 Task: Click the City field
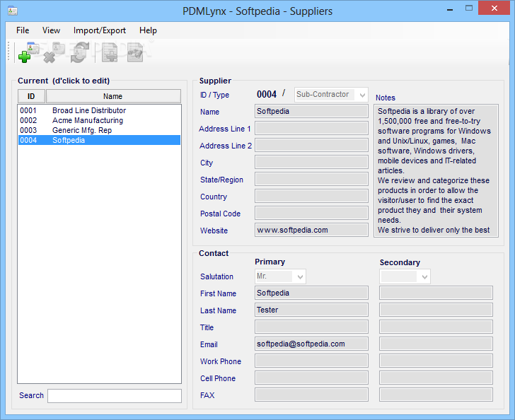(311, 162)
